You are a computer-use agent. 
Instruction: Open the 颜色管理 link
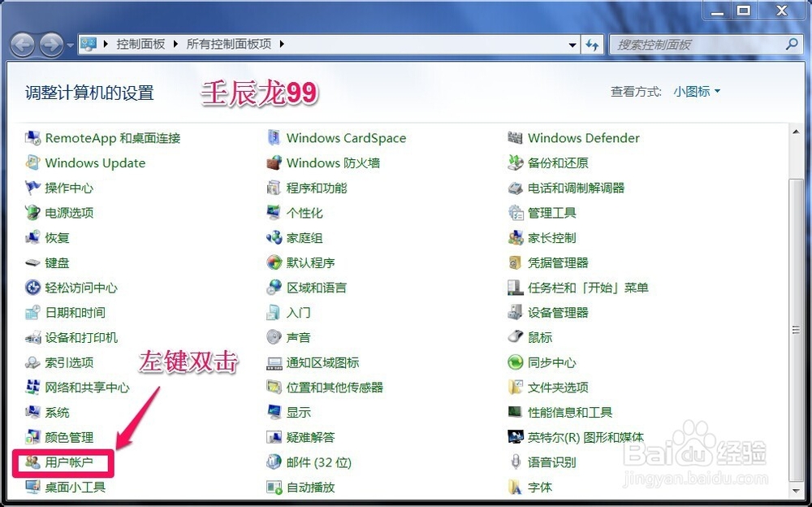tap(69, 437)
